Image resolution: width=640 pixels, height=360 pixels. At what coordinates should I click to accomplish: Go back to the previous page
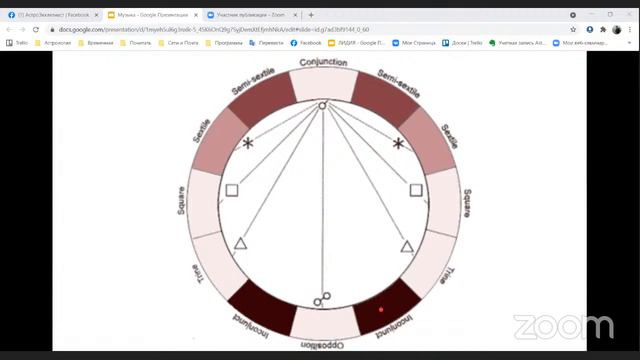coord(9,30)
